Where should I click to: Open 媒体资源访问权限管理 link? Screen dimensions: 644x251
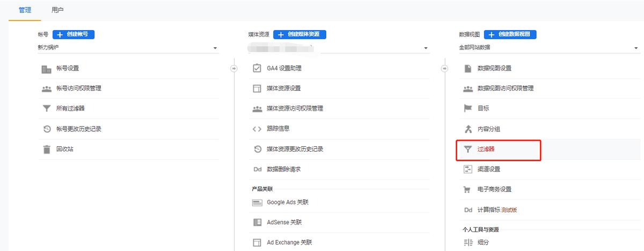click(x=295, y=109)
